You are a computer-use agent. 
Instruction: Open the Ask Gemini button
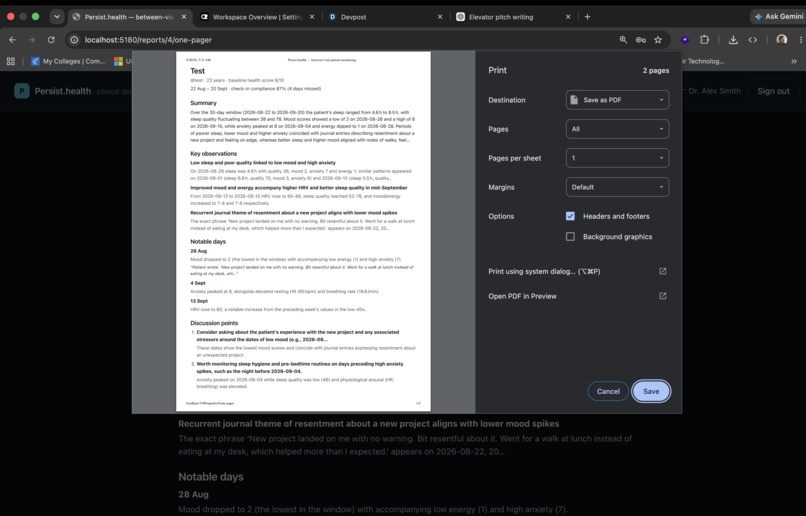tap(778, 16)
